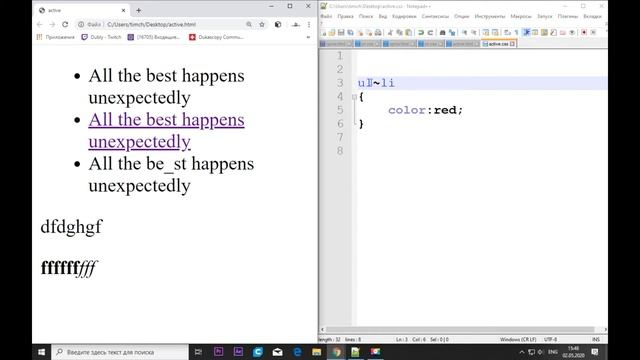
Task: Click the Redo arrow in Notepad++ toolbar
Action: [430, 33]
